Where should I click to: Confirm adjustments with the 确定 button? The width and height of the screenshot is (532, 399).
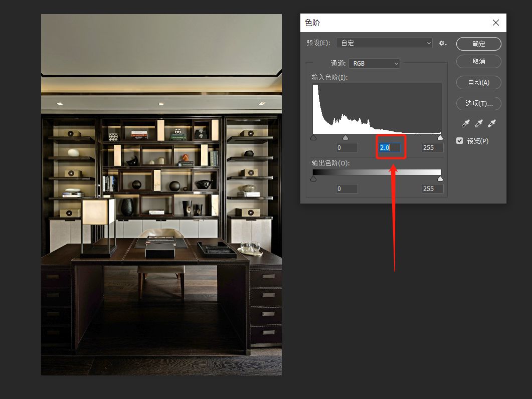click(x=478, y=44)
